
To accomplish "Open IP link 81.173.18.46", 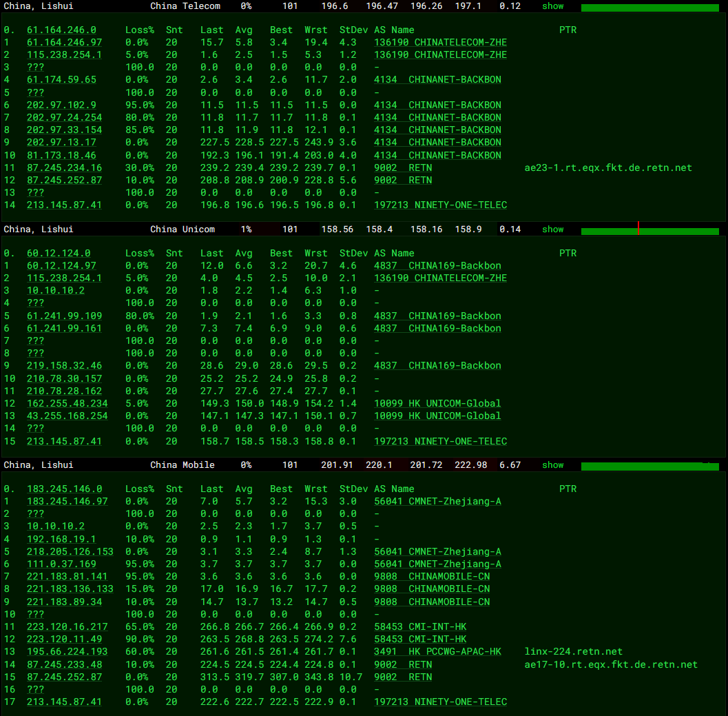I will (61, 155).
